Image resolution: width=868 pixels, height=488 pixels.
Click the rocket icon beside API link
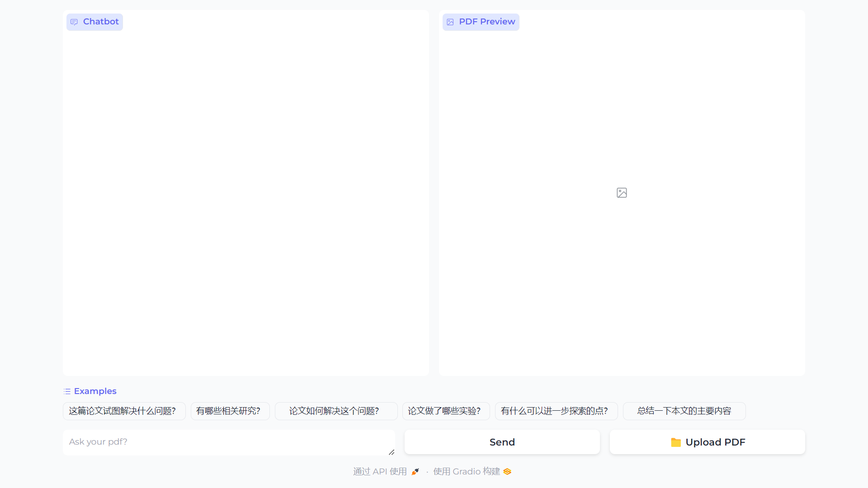point(415,472)
